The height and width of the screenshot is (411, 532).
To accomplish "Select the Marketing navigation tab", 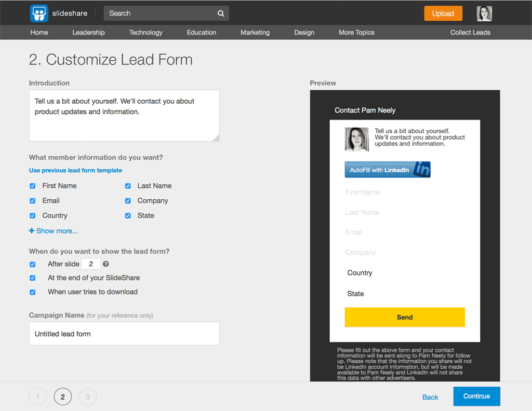I will [255, 32].
